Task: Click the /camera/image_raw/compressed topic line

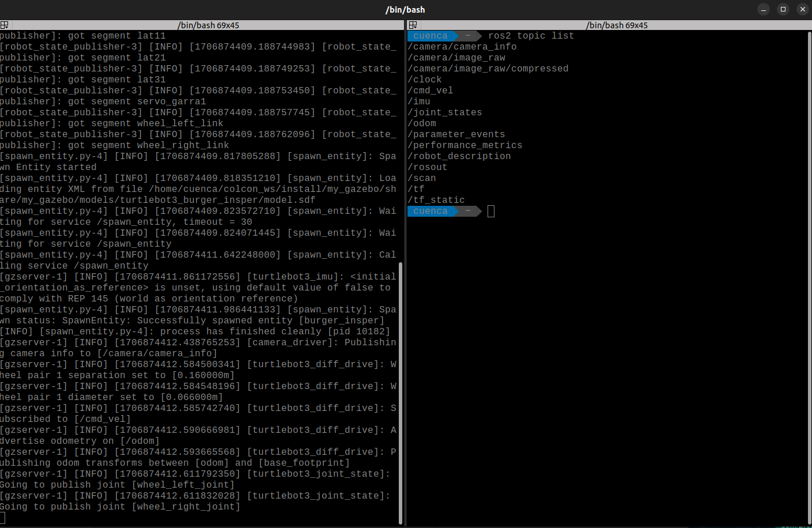Action: (x=488, y=69)
